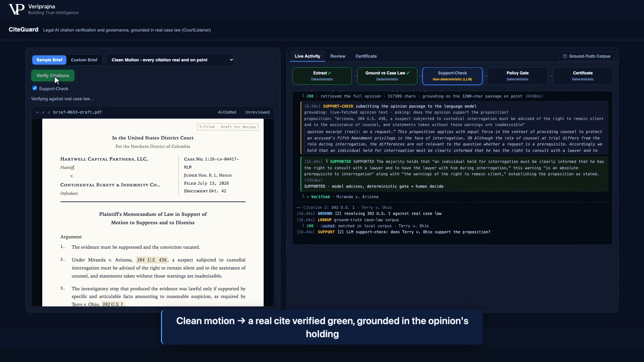
Task: Click the Veriprajna VP logo
Action: (16, 9)
